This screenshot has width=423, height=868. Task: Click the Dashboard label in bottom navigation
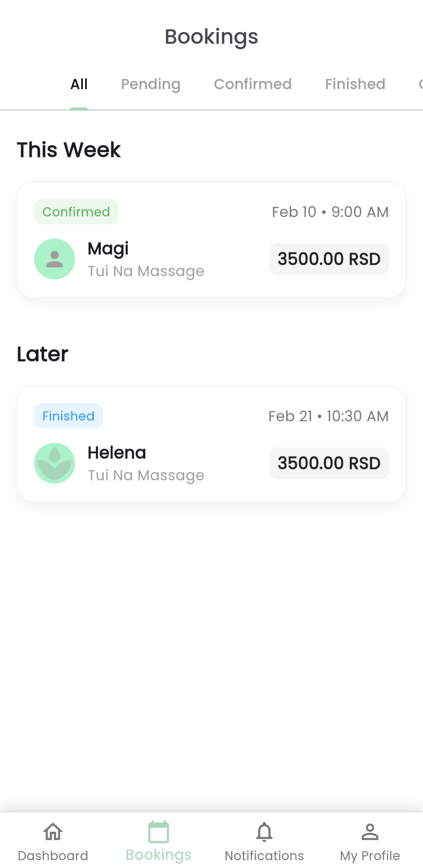tap(53, 856)
